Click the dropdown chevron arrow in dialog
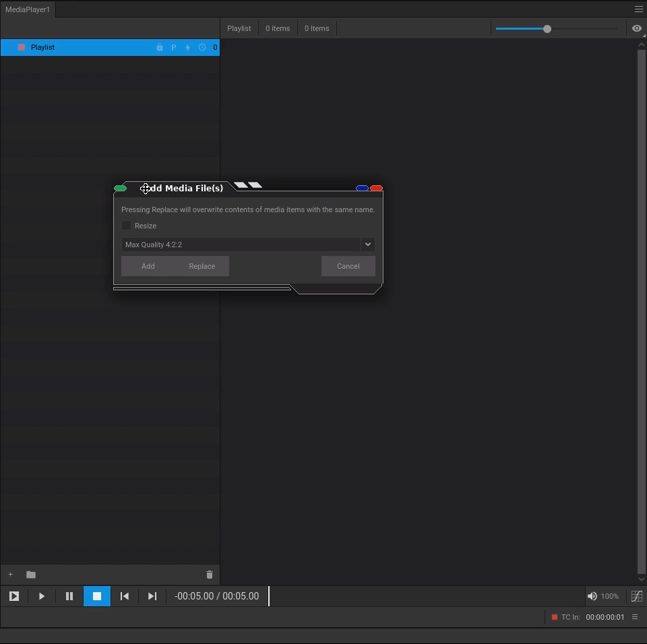The height and width of the screenshot is (644, 647). 368,245
